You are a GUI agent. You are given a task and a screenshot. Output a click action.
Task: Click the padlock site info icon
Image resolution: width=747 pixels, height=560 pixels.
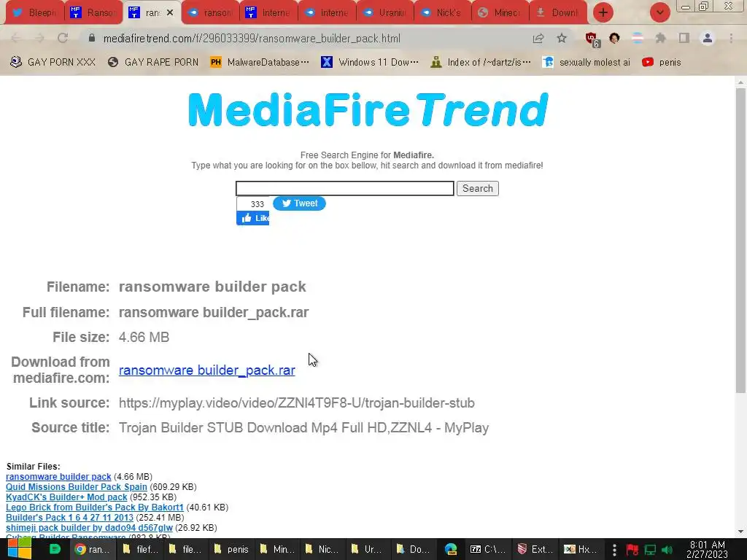(92, 38)
